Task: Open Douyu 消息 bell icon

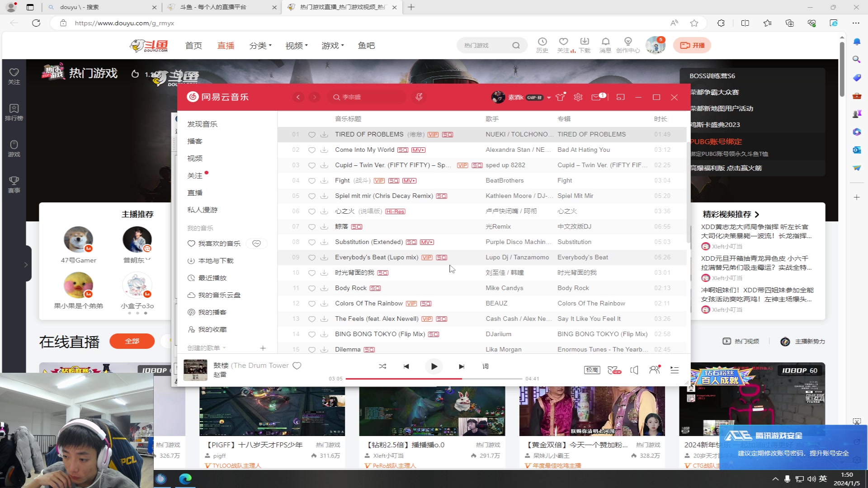Action: point(605,45)
